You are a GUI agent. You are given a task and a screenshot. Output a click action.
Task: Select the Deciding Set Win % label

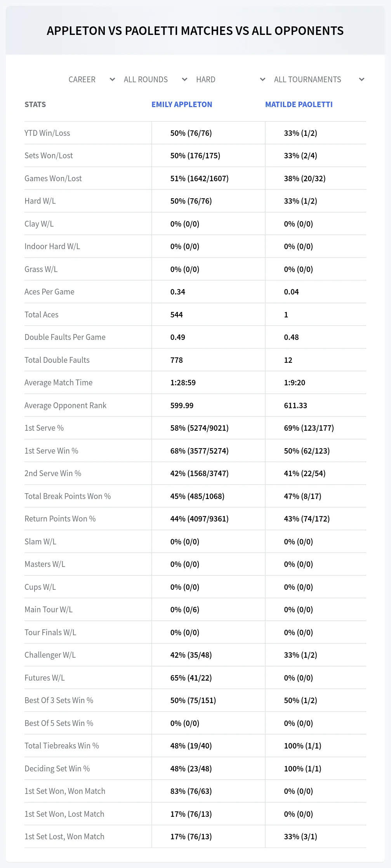pyautogui.click(x=57, y=769)
